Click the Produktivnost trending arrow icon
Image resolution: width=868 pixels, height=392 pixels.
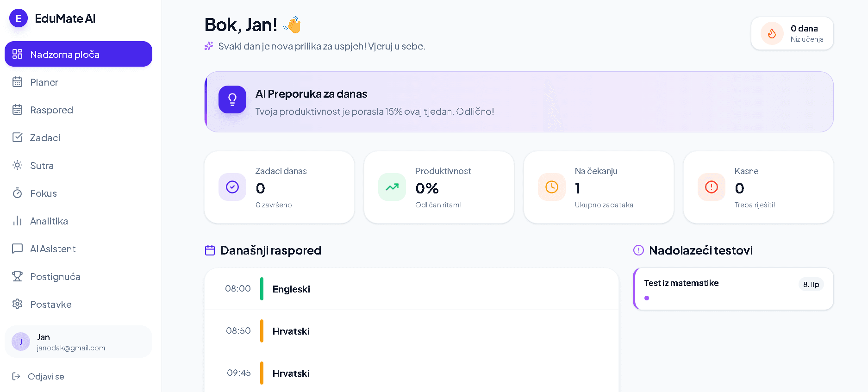click(392, 187)
